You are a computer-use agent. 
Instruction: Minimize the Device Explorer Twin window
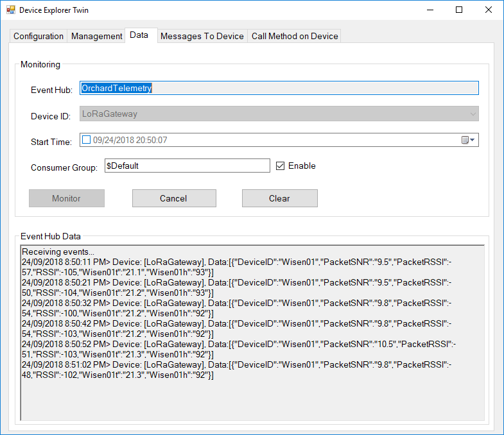pyautogui.click(x=430, y=10)
